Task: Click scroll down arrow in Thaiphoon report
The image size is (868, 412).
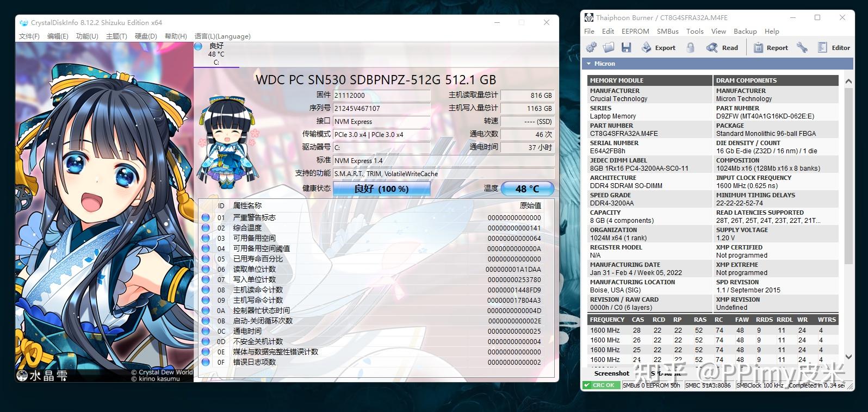Action: click(x=848, y=357)
